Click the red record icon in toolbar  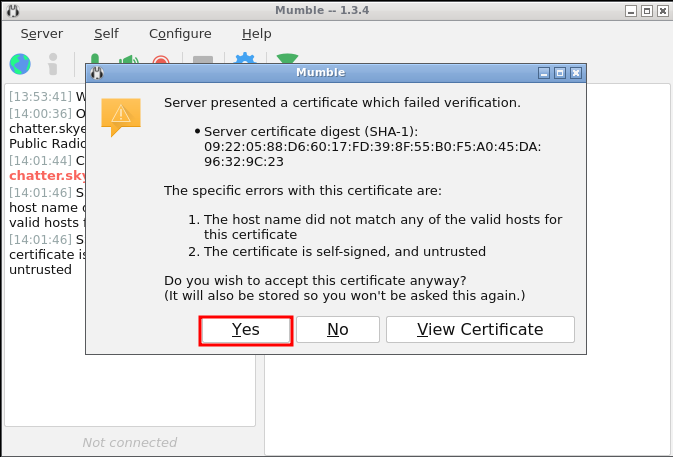(160, 61)
